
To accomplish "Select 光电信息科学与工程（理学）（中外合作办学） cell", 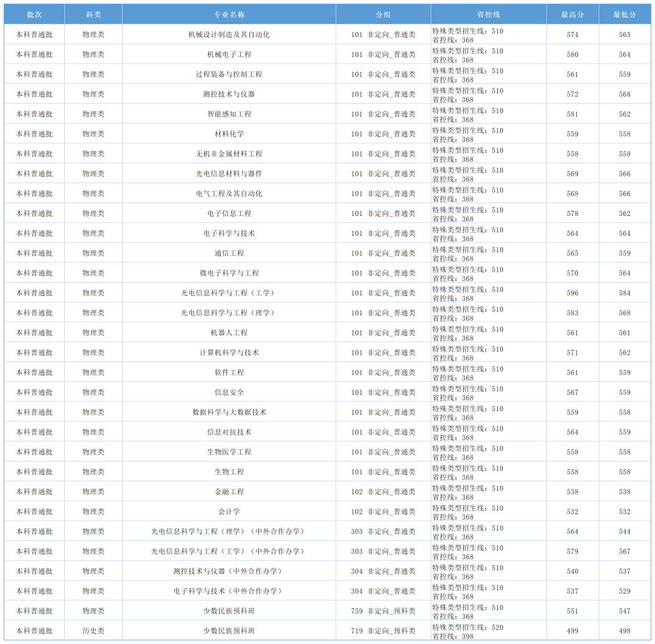I will coord(229,531).
